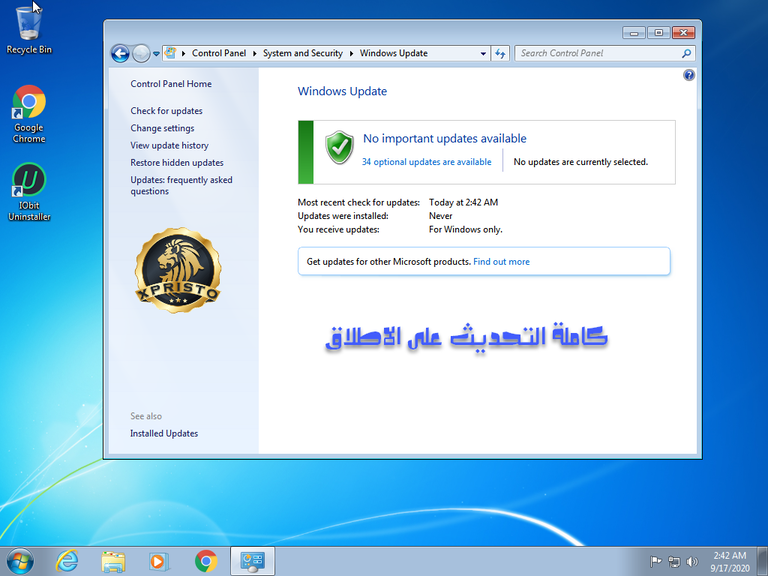The width and height of the screenshot is (768, 576).
Task: Click the Control Panel address bar icon
Action: click(170, 53)
